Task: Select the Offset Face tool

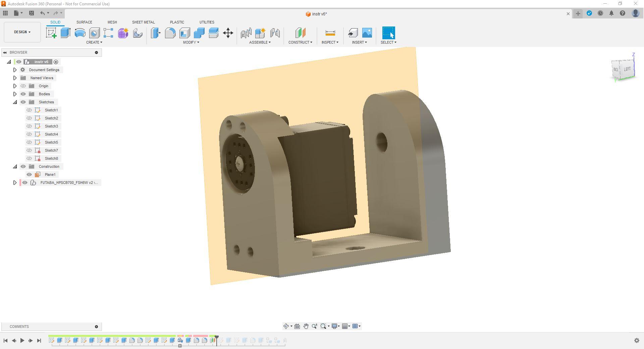Action: (213, 33)
